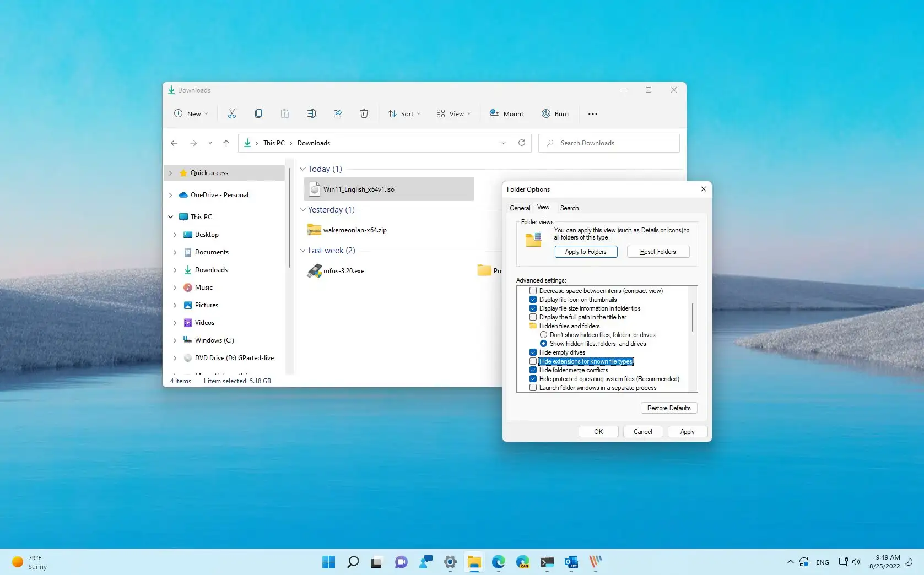Switch to the General tab in Folder Options
The width and height of the screenshot is (924, 575).
pyautogui.click(x=519, y=208)
